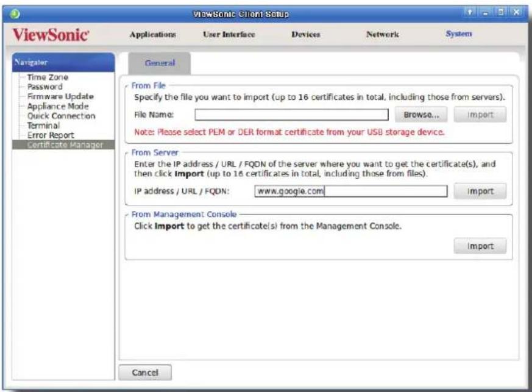The height and width of the screenshot is (392, 532).
Task: Click the From Server group title
Action: 155,152
